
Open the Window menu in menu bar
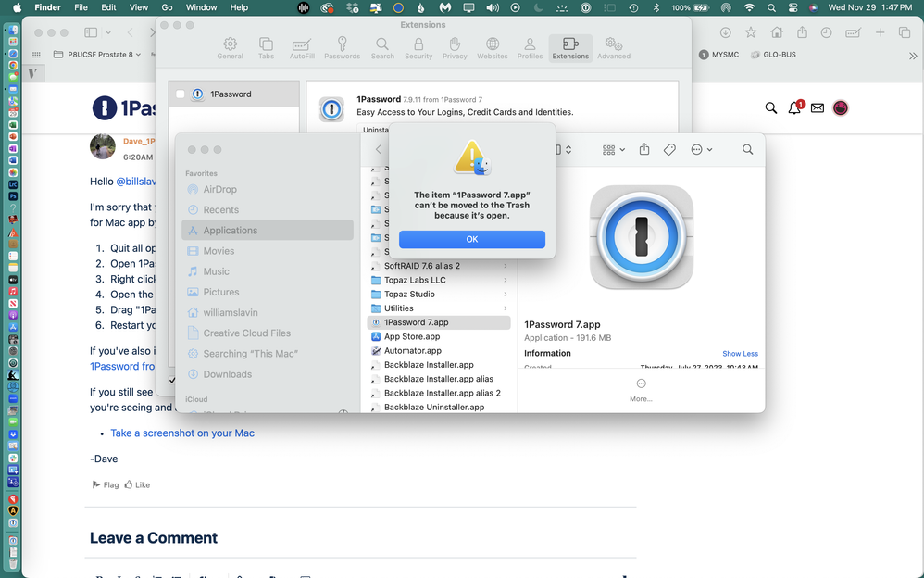pyautogui.click(x=201, y=7)
